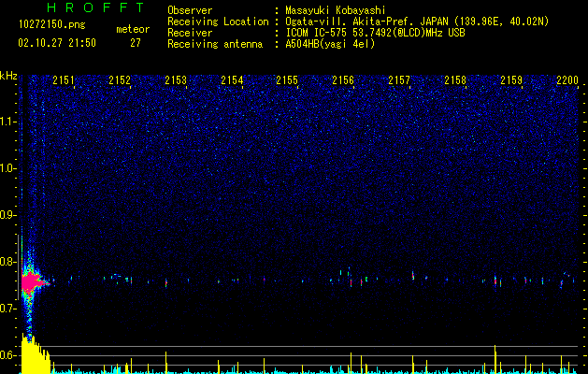Click the 0.9 kHz axis label
Screen dimensions: 588x374
tap(7, 215)
